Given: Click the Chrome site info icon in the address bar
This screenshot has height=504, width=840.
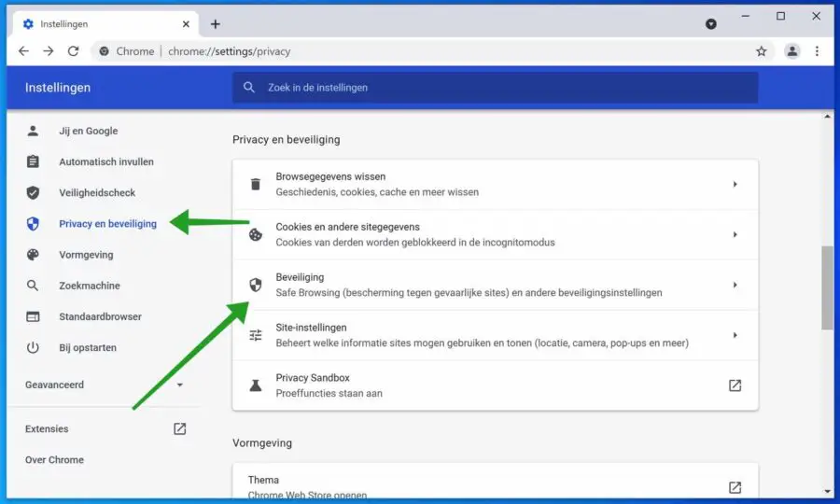Looking at the screenshot, I should pos(104,51).
